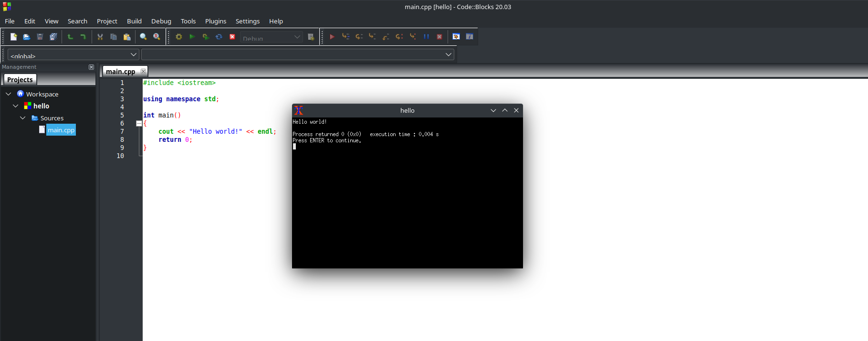Click the Save all files icon

point(53,37)
